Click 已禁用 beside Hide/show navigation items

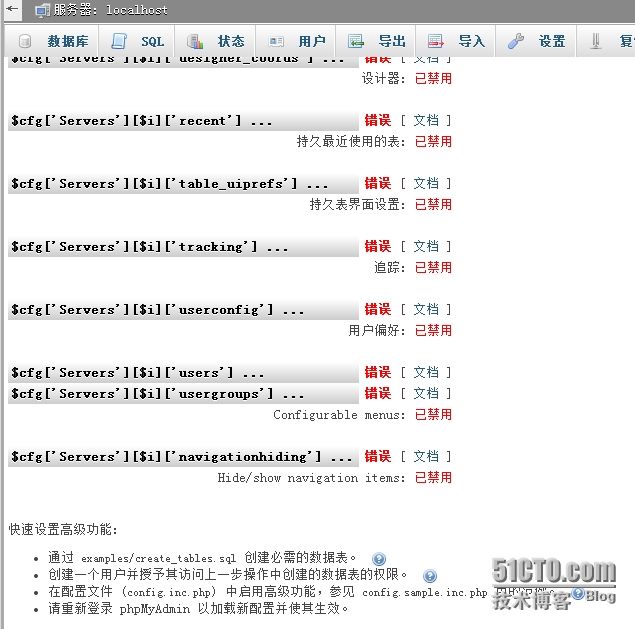(433, 477)
